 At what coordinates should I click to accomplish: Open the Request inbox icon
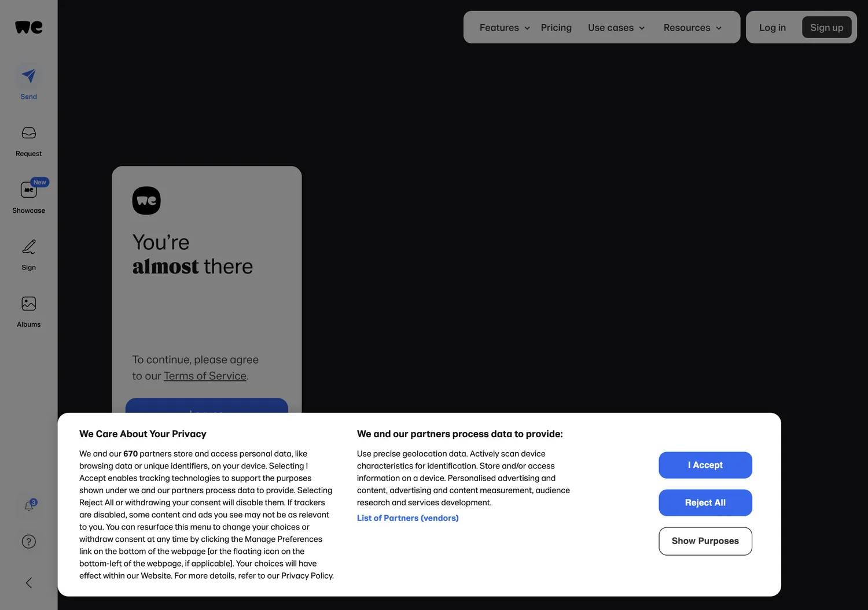(29, 133)
